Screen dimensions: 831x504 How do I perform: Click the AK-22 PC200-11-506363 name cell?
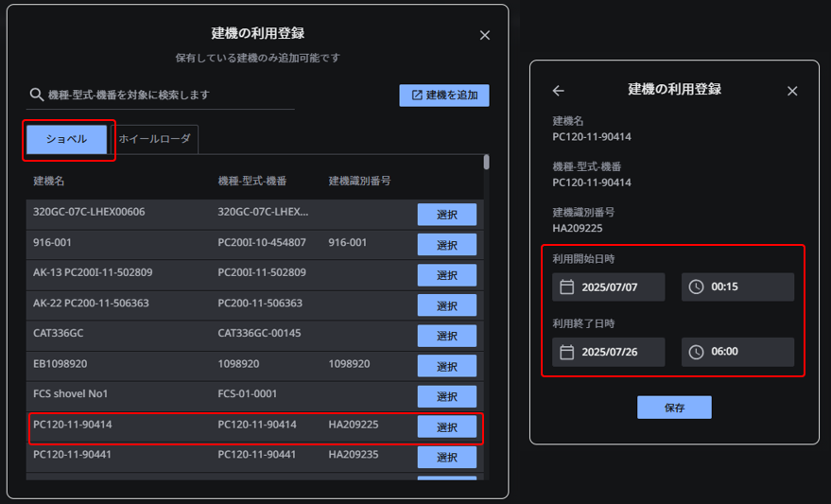point(91,304)
